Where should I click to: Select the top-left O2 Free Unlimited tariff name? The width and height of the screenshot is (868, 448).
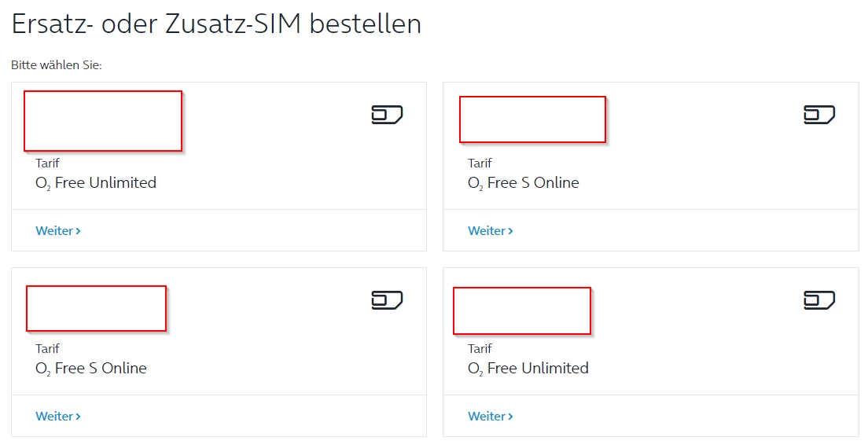(x=96, y=183)
